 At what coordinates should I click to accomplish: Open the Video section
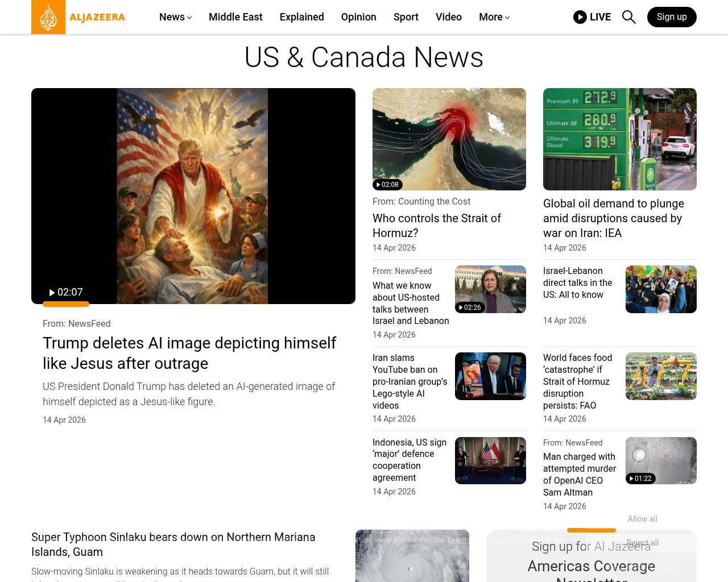pos(449,17)
